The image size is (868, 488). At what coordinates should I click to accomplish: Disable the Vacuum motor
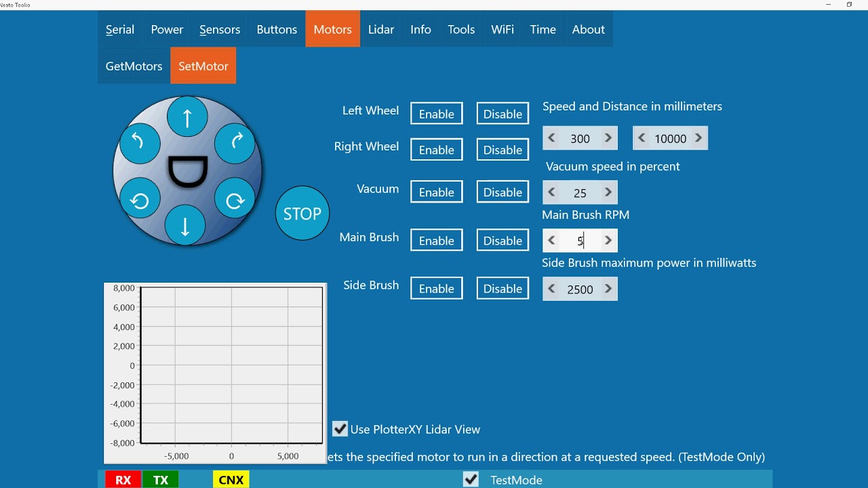(x=502, y=192)
